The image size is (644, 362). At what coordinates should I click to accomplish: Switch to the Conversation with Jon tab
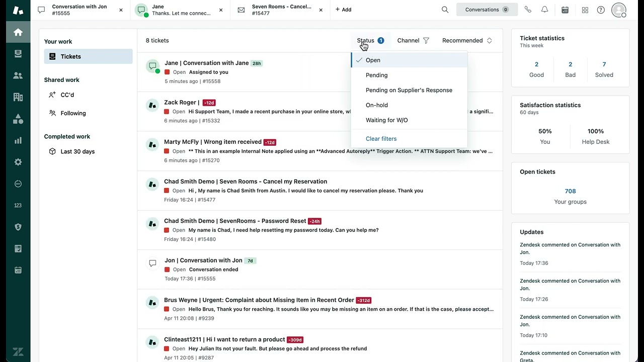[x=79, y=10]
